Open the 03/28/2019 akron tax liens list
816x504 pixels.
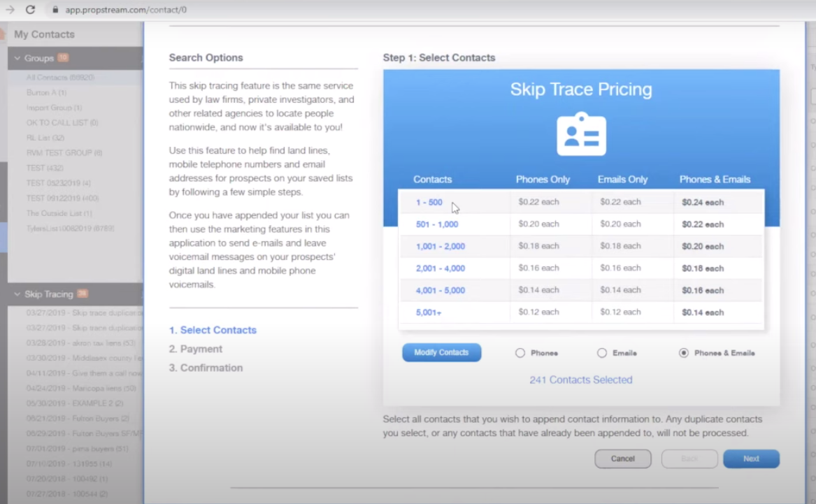80,343
